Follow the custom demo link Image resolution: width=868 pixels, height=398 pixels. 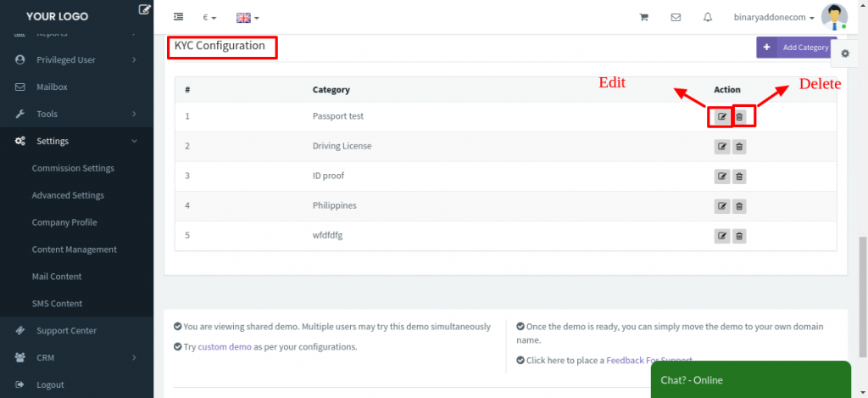tap(225, 347)
